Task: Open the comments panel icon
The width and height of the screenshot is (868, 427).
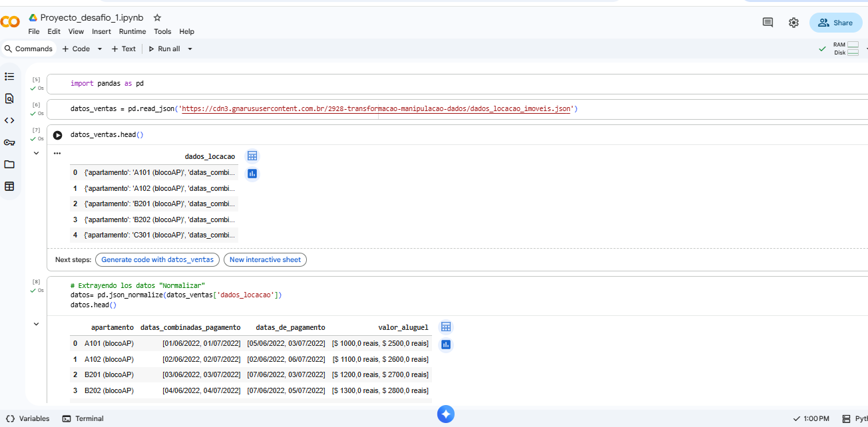Action: 767,23
